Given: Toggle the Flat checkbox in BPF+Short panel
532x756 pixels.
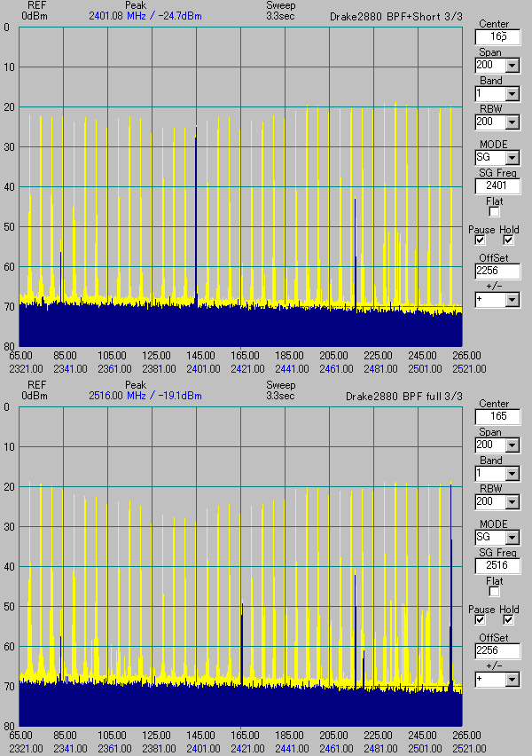Looking at the screenshot, I should (494, 212).
